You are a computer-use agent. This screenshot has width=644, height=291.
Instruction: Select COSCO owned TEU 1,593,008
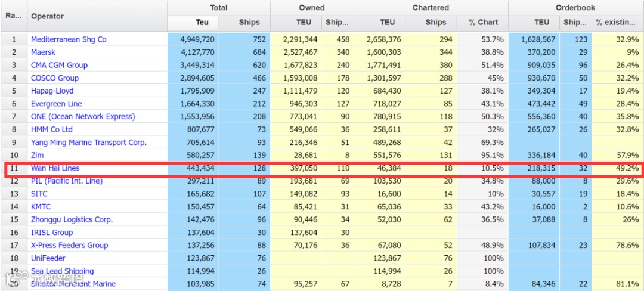click(300, 78)
